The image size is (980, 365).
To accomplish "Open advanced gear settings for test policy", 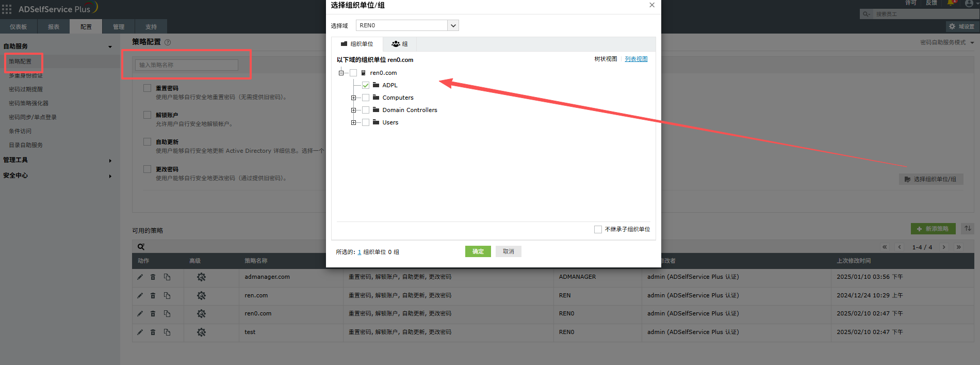I will coord(201,332).
